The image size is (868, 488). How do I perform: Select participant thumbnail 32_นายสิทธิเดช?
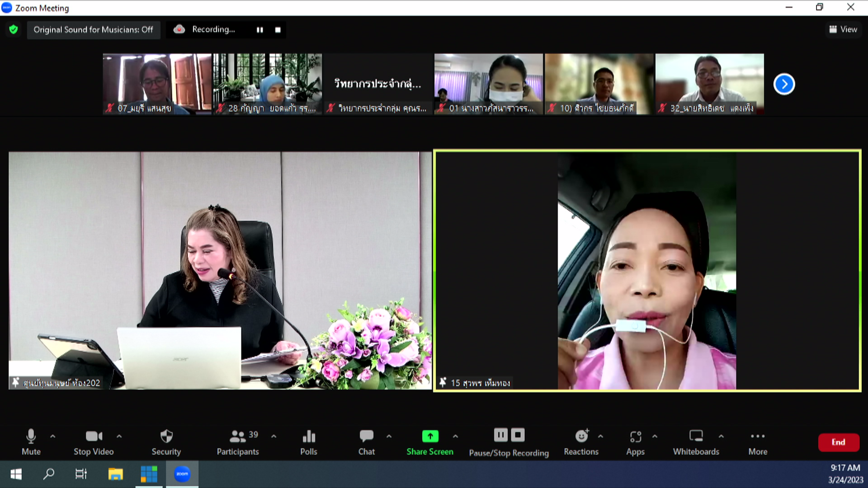tap(710, 84)
